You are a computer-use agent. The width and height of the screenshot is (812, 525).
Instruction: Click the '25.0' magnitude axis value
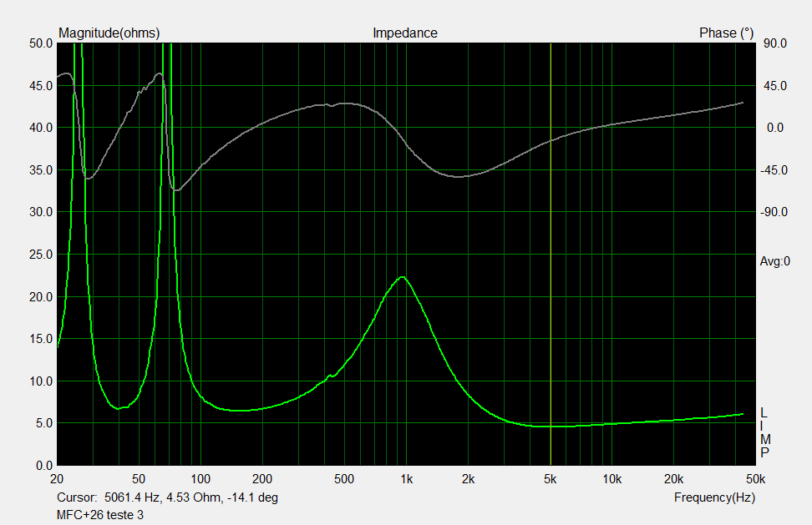coord(41,255)
